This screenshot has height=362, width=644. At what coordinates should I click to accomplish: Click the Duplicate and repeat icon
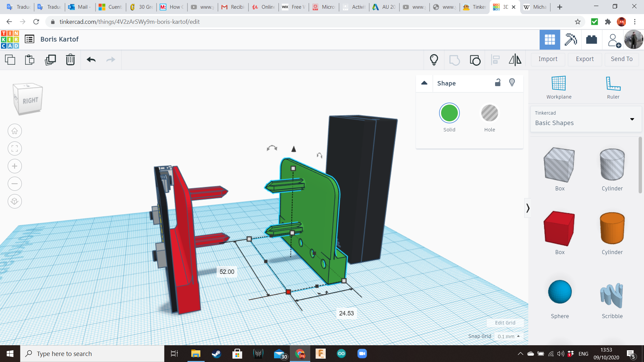click(50, 60)
